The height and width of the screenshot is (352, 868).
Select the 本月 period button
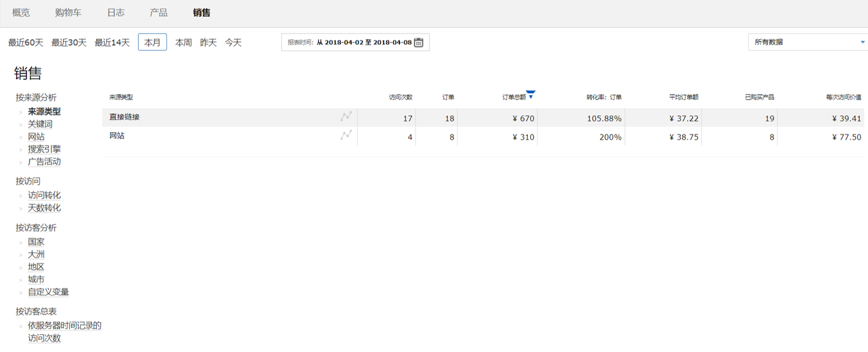152,42
